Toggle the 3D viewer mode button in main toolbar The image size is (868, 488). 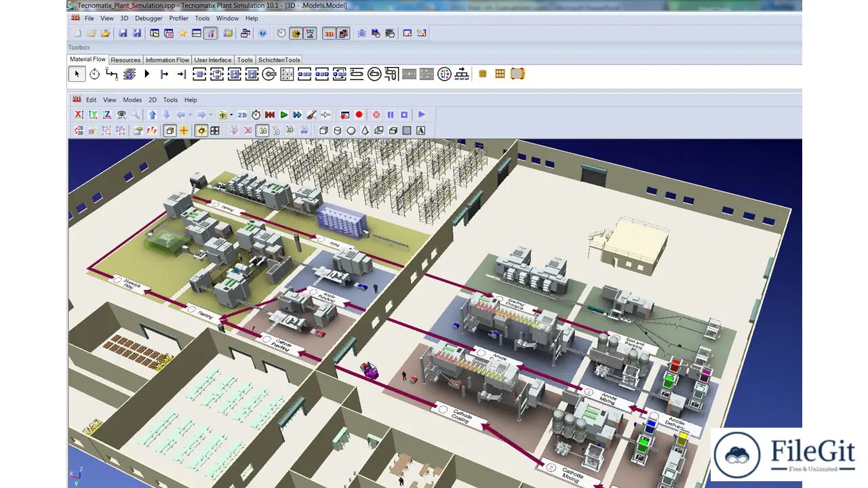click(329, 33)
